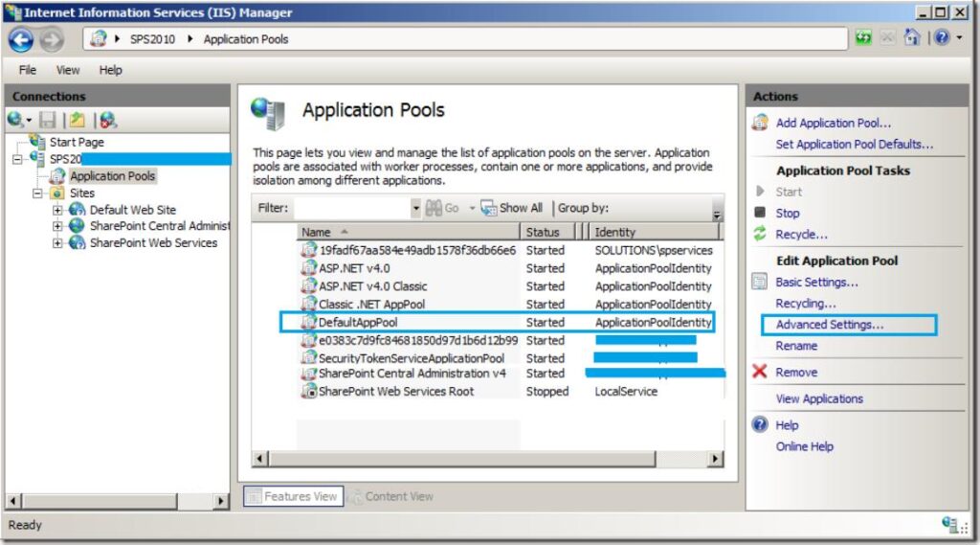Select the ASP.NET v4.0 Classic pool
Viewport: 980px width, 545px height.
pyautogui.click(x=373, y=286)
